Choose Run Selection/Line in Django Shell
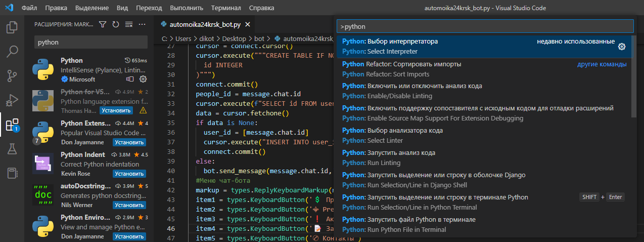This screenshot has width=644, height=242. (x=484, y=180)
